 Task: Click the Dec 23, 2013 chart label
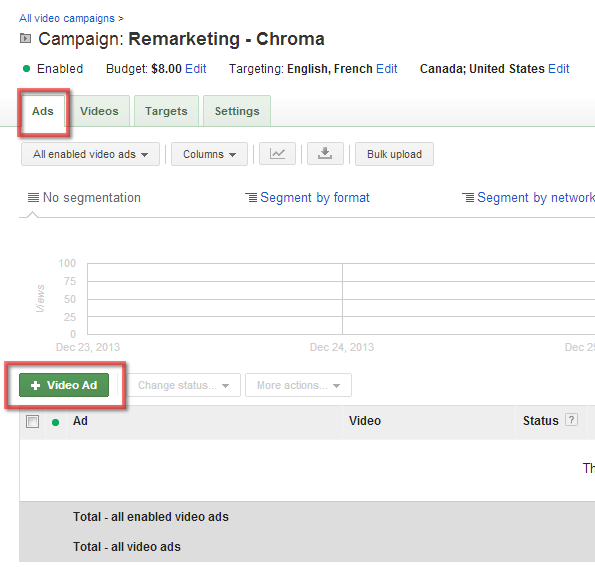(88, 347)
